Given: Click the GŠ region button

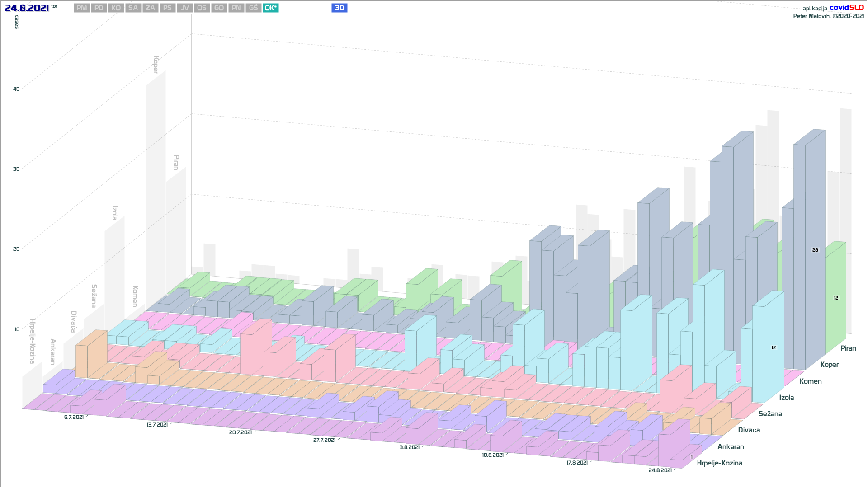Looking at the screenshot, I should (253, 8).
